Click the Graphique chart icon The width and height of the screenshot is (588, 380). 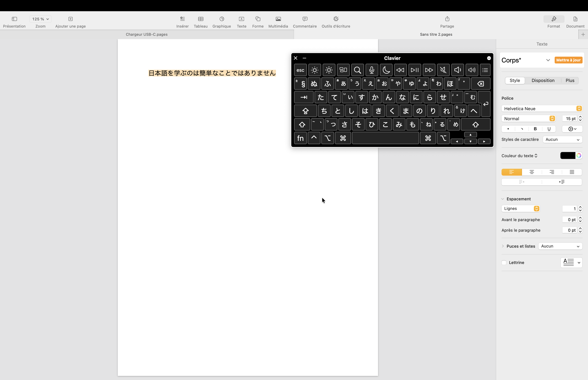coord(222,19)
